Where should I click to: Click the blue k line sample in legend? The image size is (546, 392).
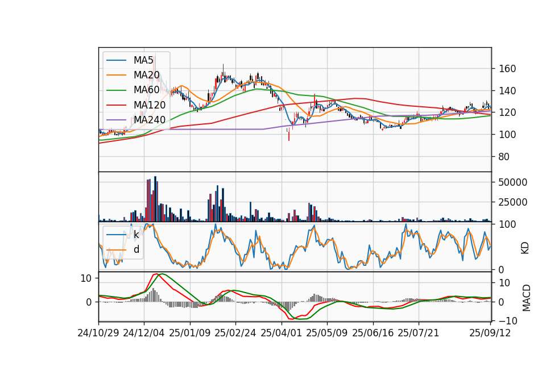[116, 235]
